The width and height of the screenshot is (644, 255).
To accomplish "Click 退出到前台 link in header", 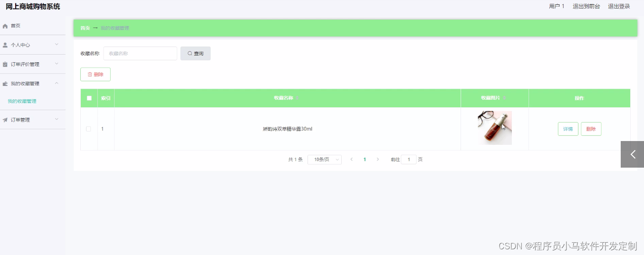I will pos(586,7).
